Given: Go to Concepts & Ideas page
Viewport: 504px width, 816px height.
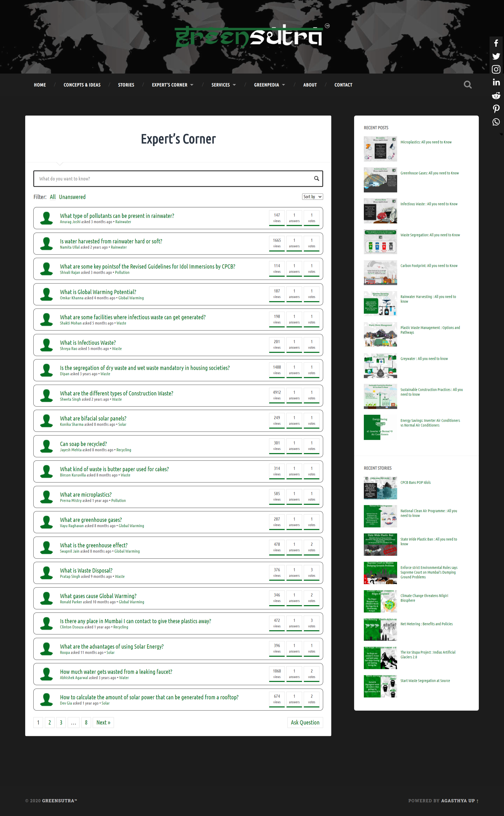Looking at the screenshot, I should coord(82,85).
